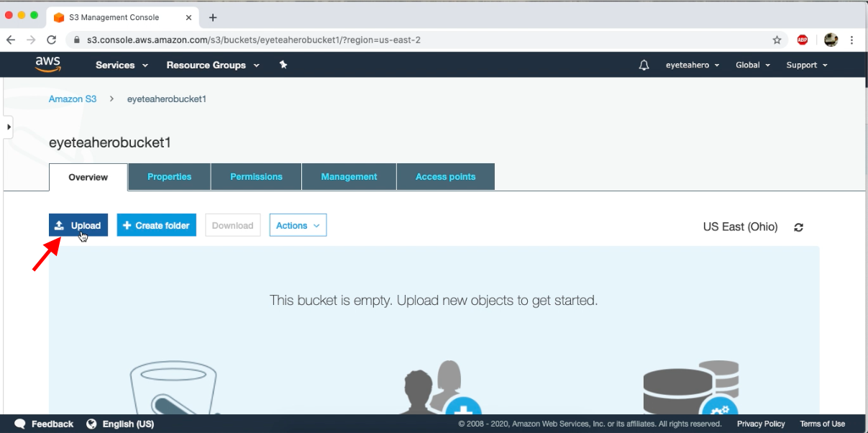Click the US East (Ohio) region label
Image resolution: width=868 pixels, height=433 pixels.
pos(740,227)
